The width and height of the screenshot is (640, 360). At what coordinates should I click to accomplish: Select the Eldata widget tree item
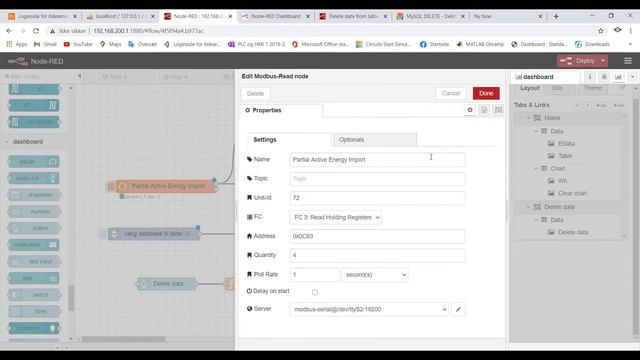click(x=566, y=144)
